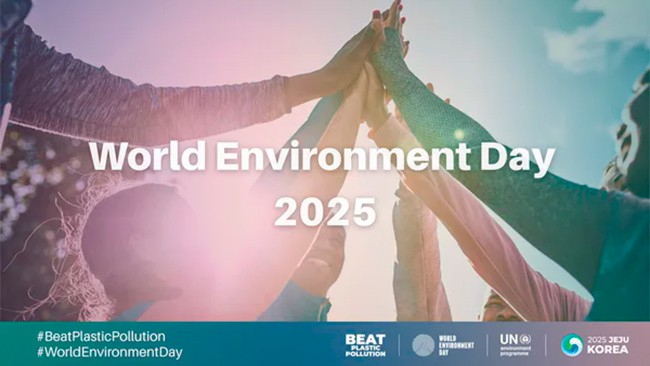Click the #BeatPlasticPollution hashtag
The height and width of the screenshot is (366, 650).
101,336
